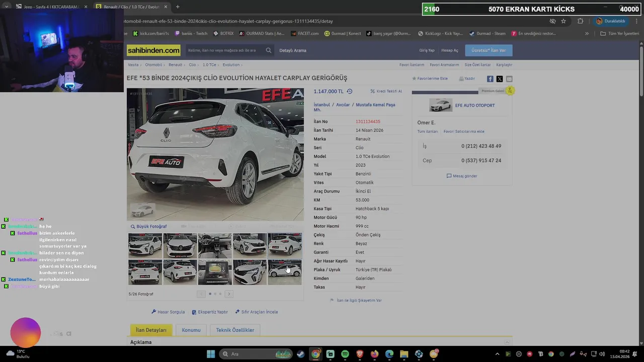Screen dimensions: 644x362
Task: Share listing on Facebook icon
Action: point(490,79)
